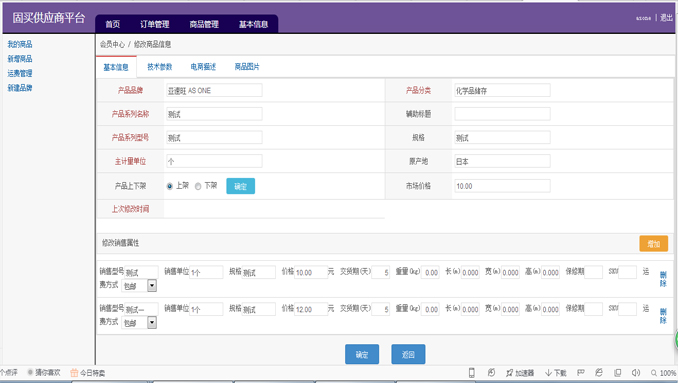Screen dimensions: 678x383
Task: Open 新增商品 in sidebar
Action: [x=19, y=58]
